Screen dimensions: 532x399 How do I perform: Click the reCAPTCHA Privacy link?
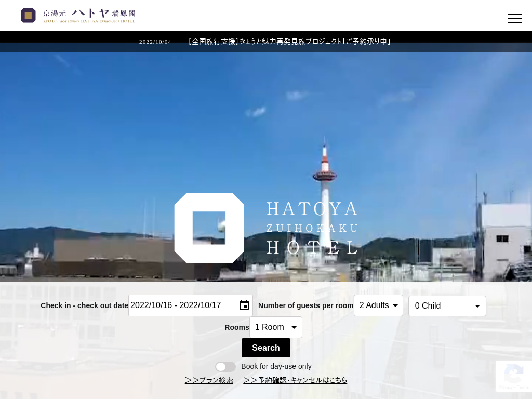tap(506, 387)
